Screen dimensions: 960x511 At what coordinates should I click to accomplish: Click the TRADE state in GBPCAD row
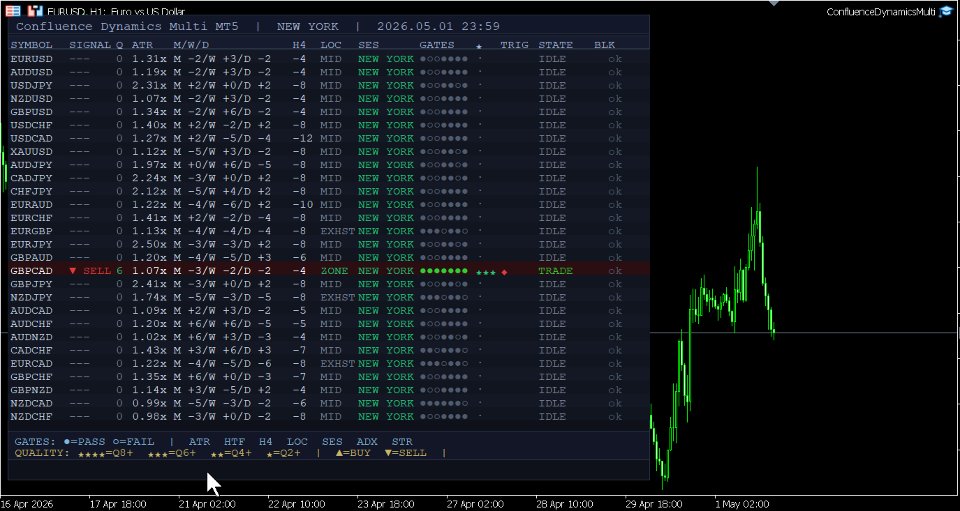click(x=556, y=271)
